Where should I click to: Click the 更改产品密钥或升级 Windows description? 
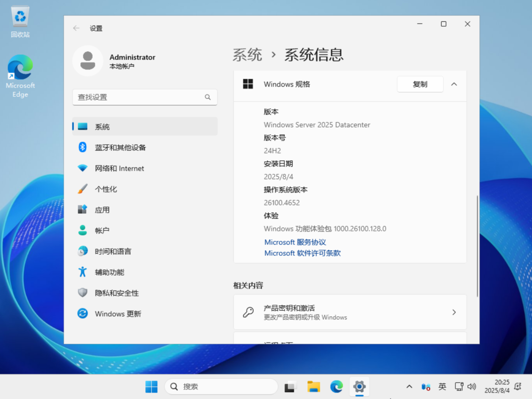305,317
